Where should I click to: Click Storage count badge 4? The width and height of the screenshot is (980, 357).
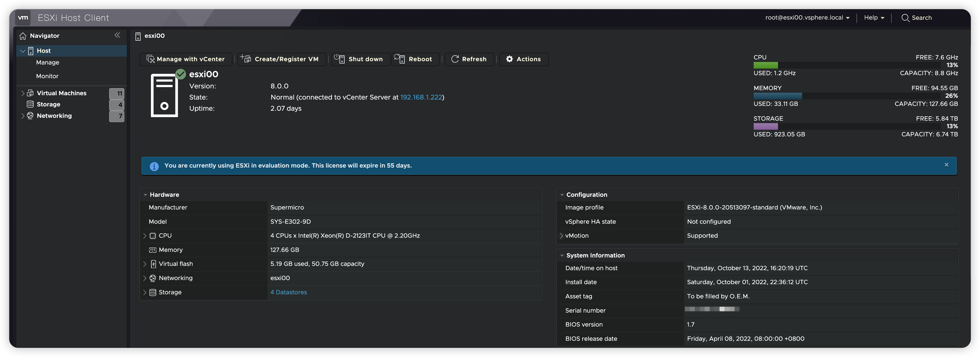tap(117, 105)
